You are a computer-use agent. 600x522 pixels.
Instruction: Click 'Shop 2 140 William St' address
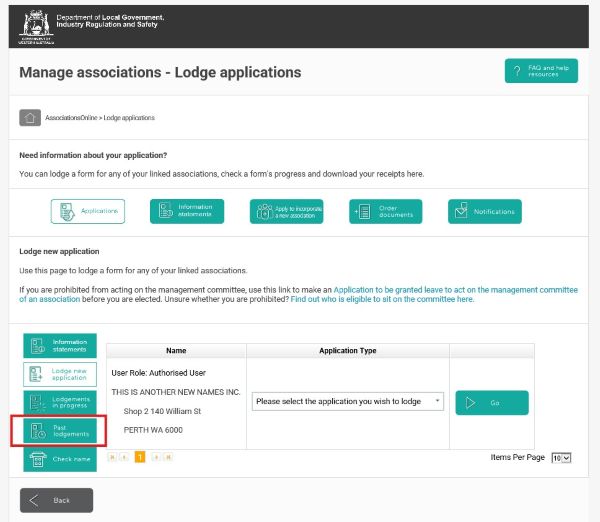[x=162, y=411]
